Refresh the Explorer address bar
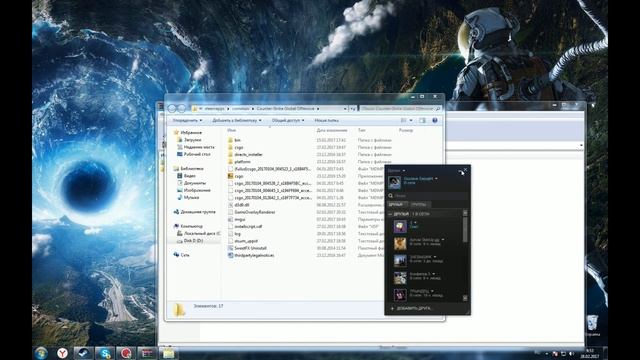Image resolution: width=640 pixels, height=360 pixels. pos(352,109)
